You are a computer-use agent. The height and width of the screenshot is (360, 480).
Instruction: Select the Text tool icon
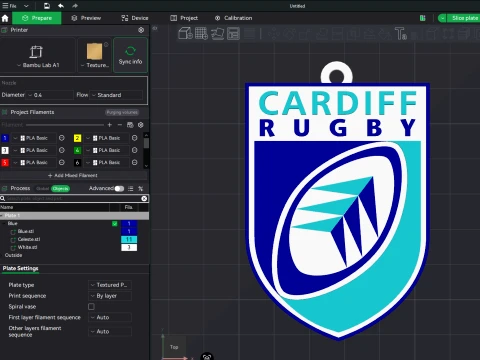coord(401,34)
